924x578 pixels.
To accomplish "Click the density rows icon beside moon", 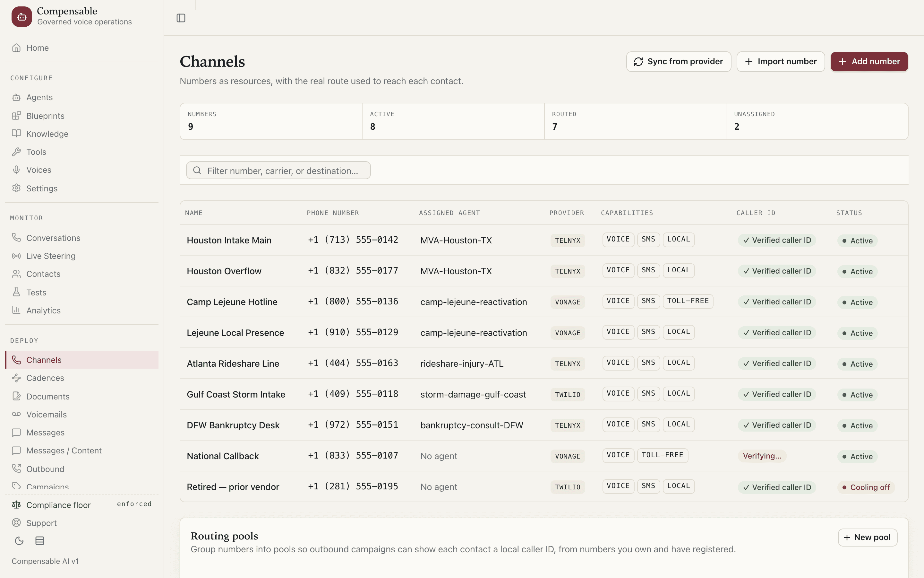I will click(40, 540).
